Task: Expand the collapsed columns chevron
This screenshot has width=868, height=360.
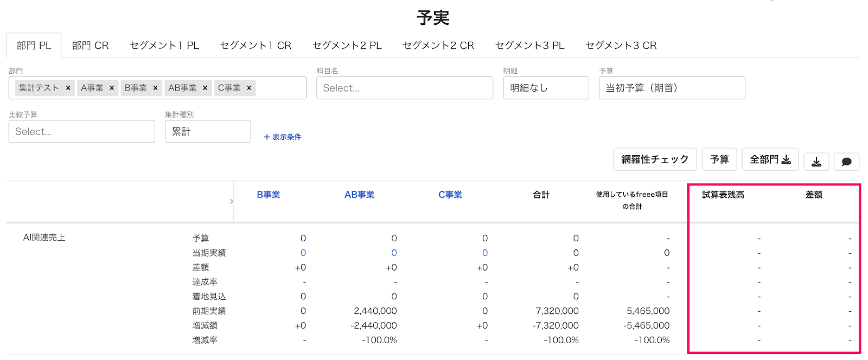Action: (232, 201)
